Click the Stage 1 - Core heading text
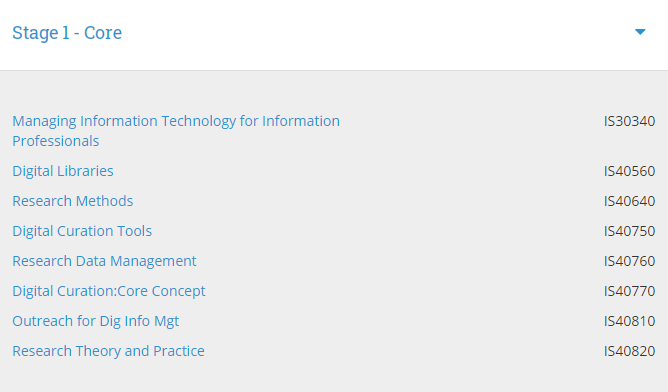The width and height of the screenshot is (668, 392). 67,33
